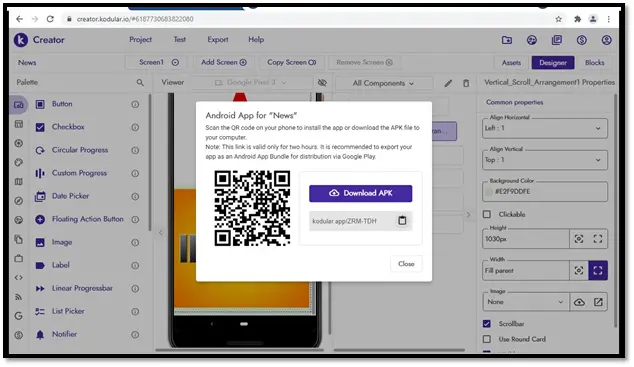Click Add Screen button
This screenshot has width=634, height=367.
[x=224, y=62]
